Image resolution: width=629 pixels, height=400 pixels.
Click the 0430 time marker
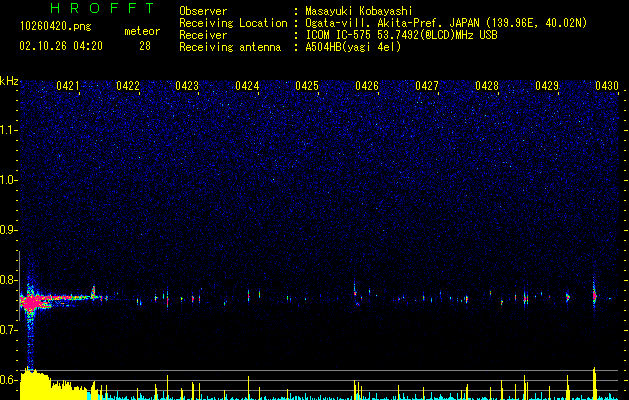pyautogui.click(x=607, y=85)
